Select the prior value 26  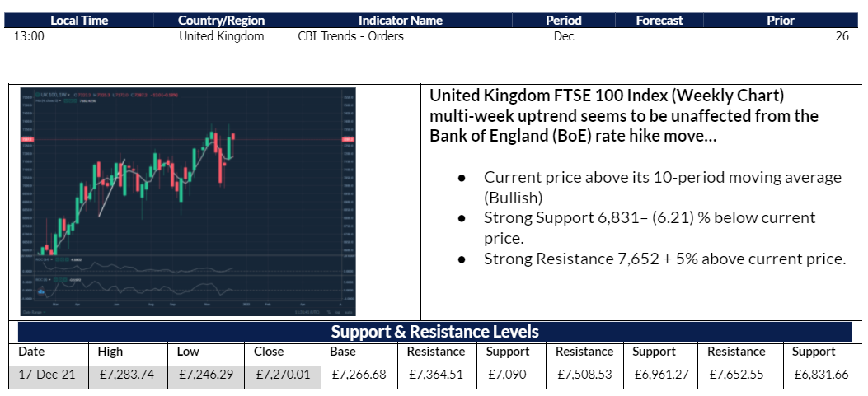click(842, 36)
